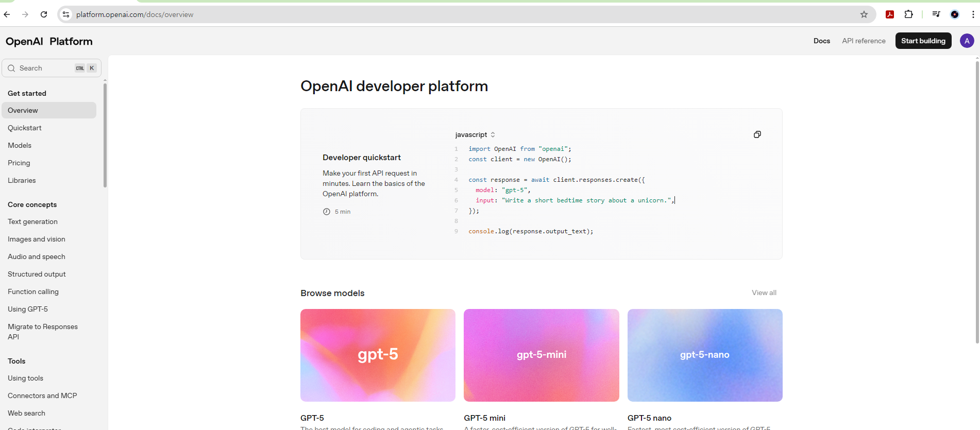Screen dimensions: 980x430
Task: Click the Start building button
Action: tap(923, 41)
